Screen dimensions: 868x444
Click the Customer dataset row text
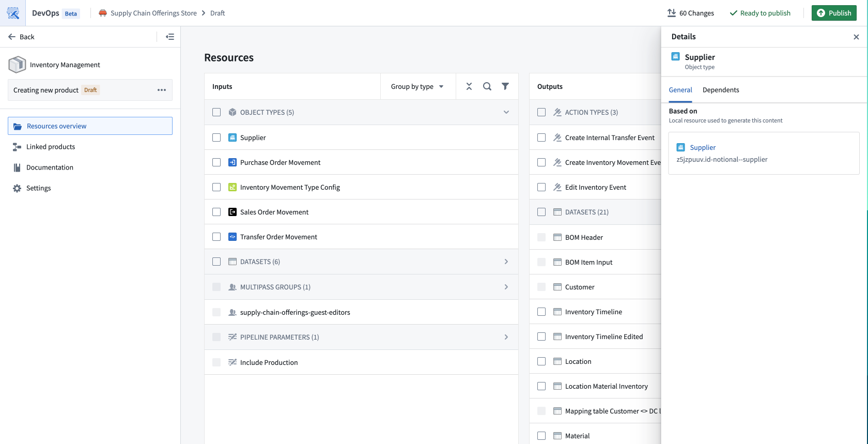(x=580, y=287)
